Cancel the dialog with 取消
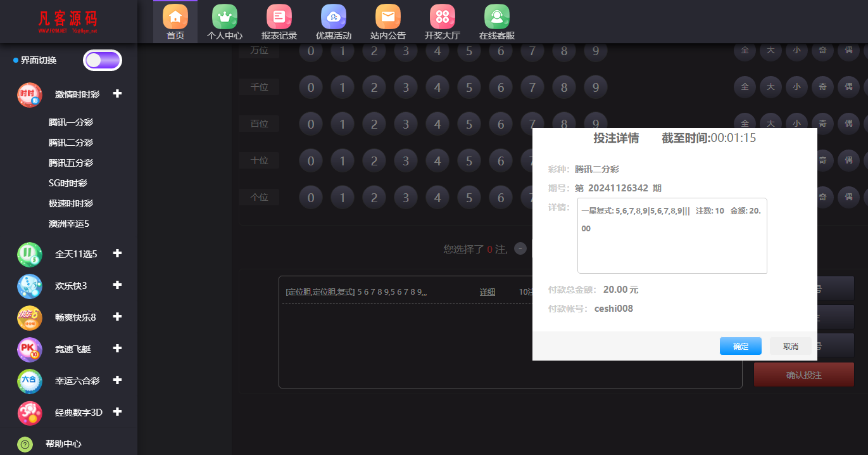This screenshot has width=868, height=455. pyautogui.click(x=790, y=345)
